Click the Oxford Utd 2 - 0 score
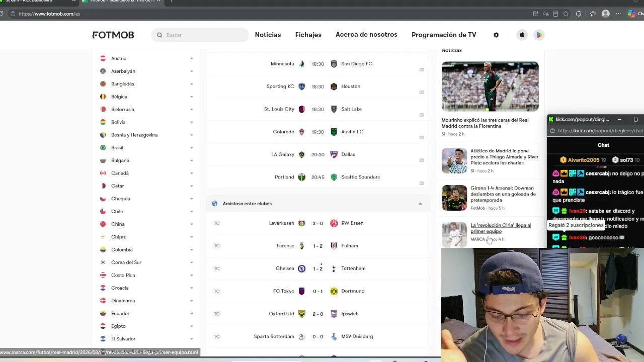The width and height of the screenshot is (644, 362). tap(318, 314)
